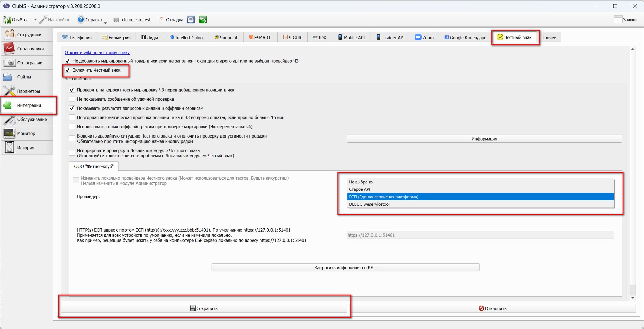The height and width of the screenshot is (329, 644).
Task: Switch to the IntellectDialog tab
Action: [x=186, y=37]
